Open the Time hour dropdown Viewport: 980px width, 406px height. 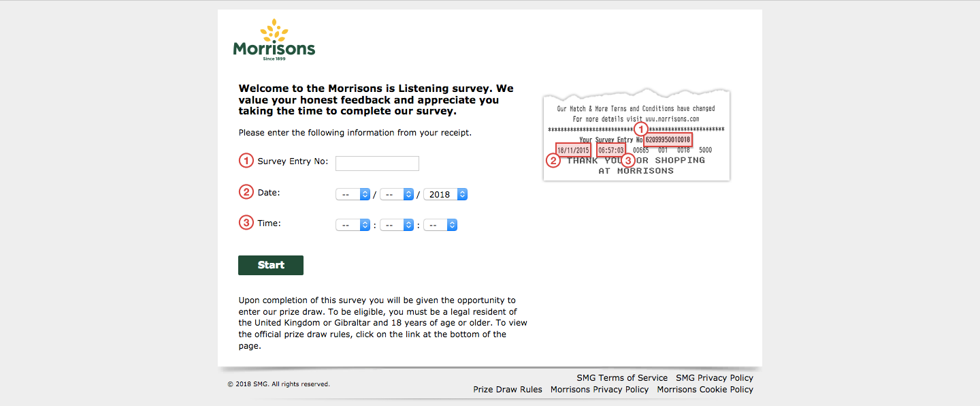click(353, 225)
